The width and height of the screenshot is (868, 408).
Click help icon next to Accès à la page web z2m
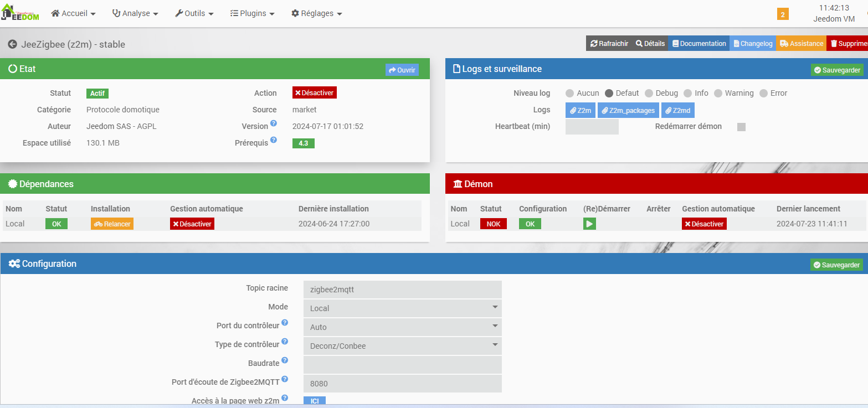click(x=285, y=398)
